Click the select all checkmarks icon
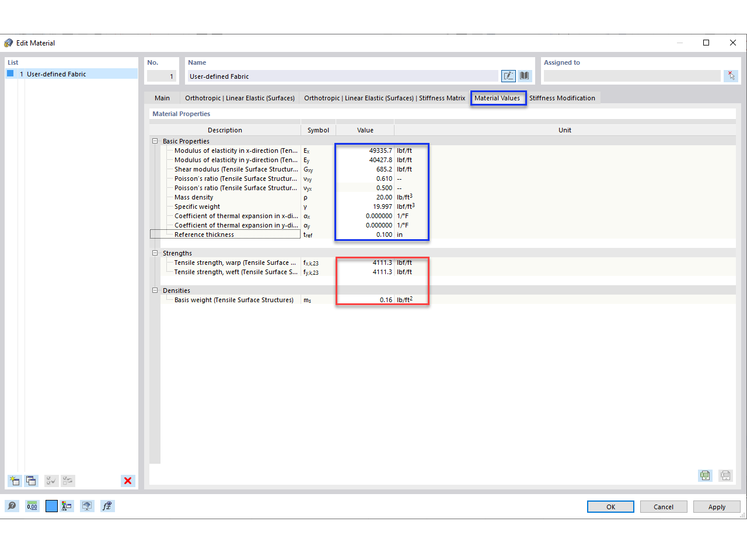The width and height of the screenshot is (747, 560). [51, 481]
